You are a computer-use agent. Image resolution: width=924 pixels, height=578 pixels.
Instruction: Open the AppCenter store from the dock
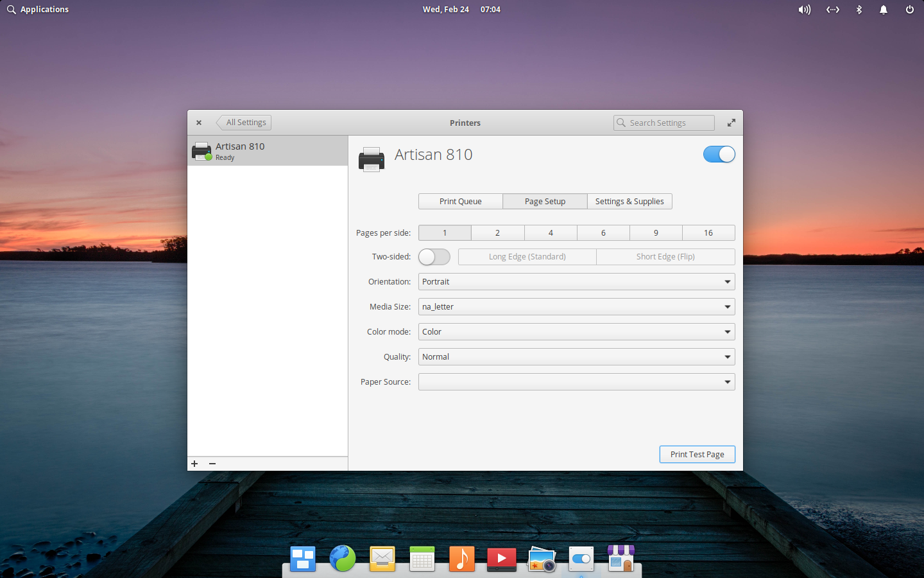click(620, 559)
